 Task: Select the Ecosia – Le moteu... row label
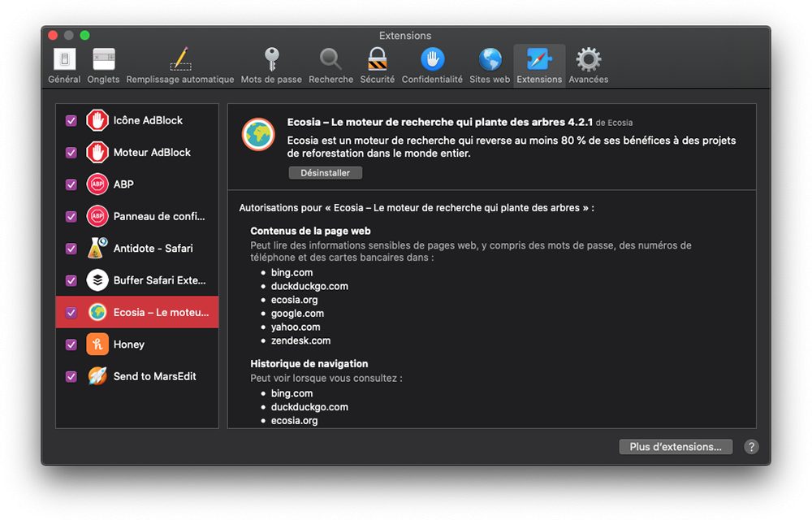pos(161,312)
